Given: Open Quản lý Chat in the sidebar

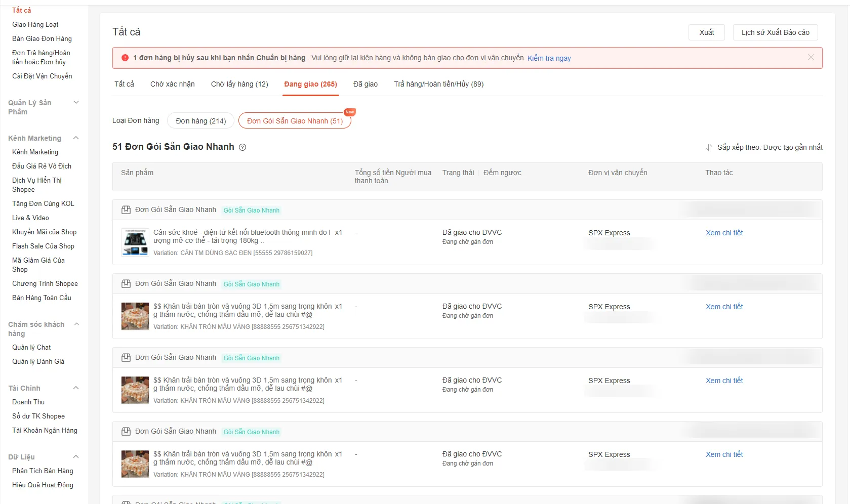Looking at the screenshot, I should (31, 347).
